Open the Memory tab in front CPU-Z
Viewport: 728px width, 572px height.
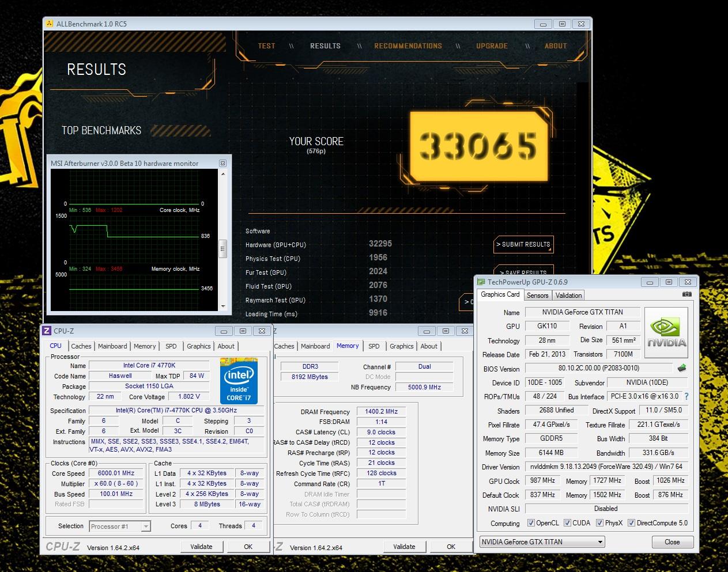click(145, 346)
